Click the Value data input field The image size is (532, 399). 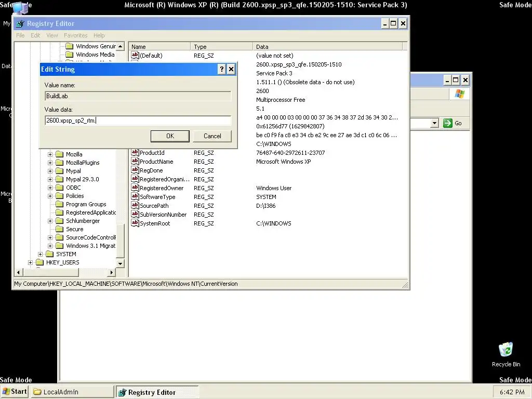click(138, 121)
